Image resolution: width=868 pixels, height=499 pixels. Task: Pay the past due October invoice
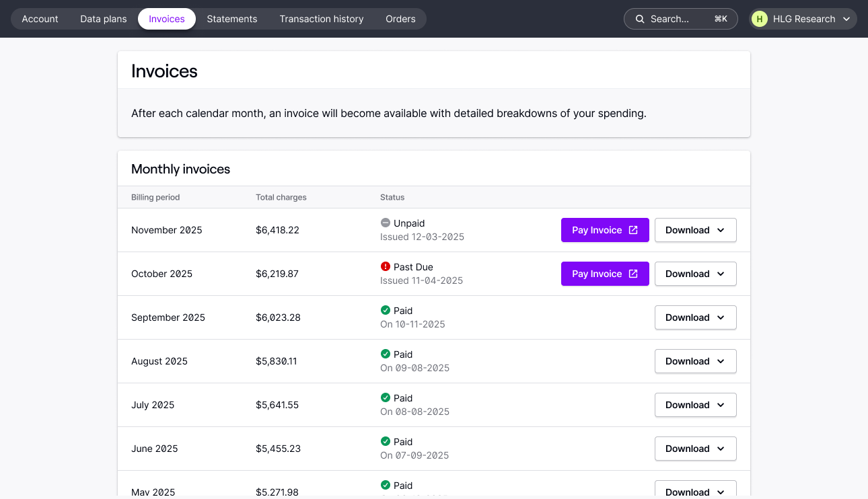[x=604, y=274]
